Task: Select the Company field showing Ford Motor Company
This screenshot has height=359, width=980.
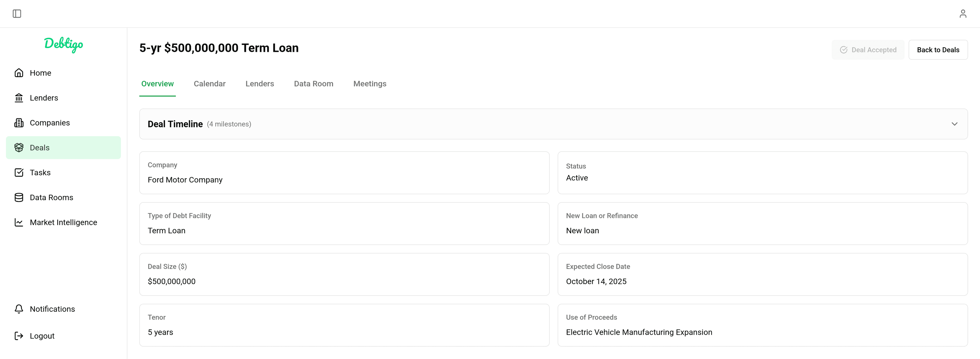Action: 344,173
